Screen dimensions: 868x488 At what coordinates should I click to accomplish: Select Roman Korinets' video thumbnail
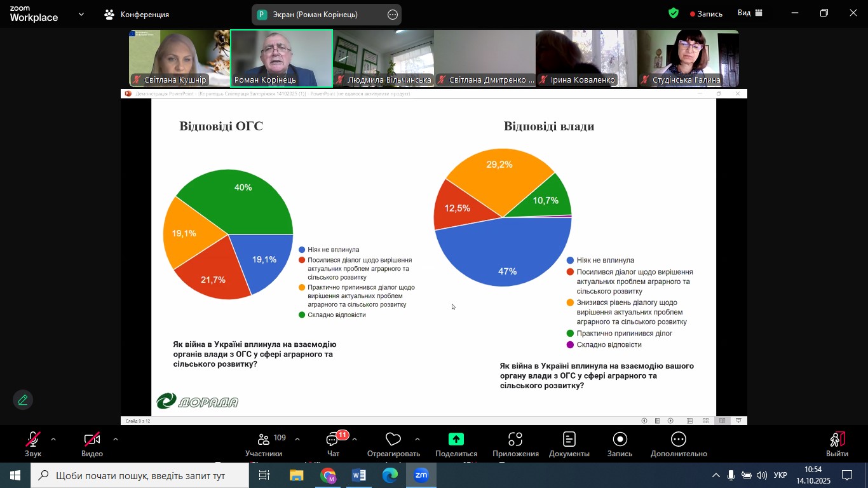281,58
